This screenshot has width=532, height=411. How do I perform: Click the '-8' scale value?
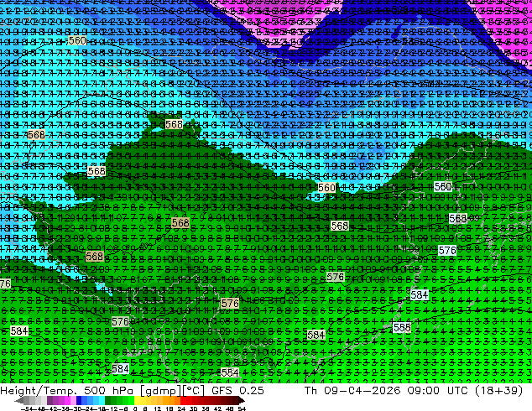coord(123,409)
